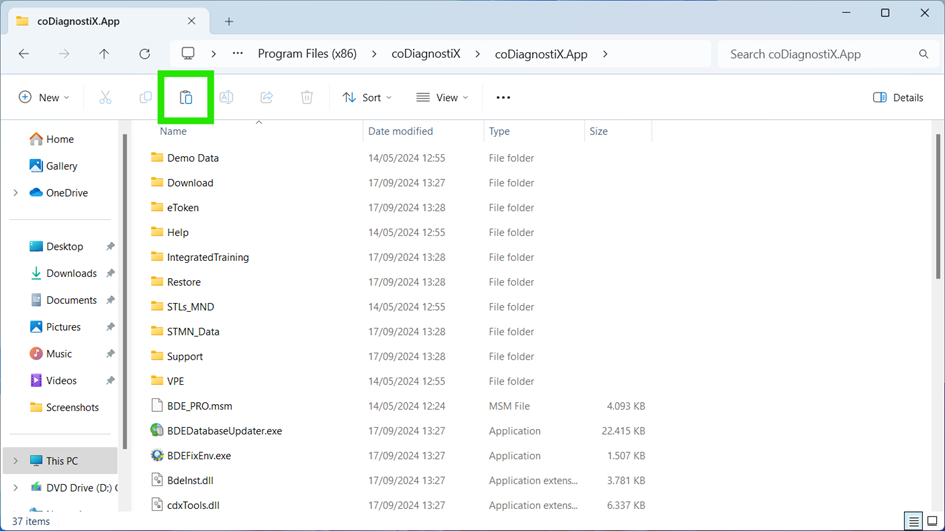Open the Sort dropdown
Image resolution: width=945 pixels, height=531 pixels.
pyautogui.click(x=367, y=98)
